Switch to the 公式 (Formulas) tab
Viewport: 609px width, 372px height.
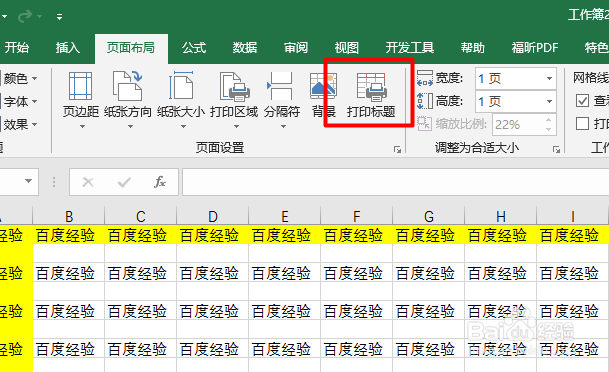tap(194, 48)
